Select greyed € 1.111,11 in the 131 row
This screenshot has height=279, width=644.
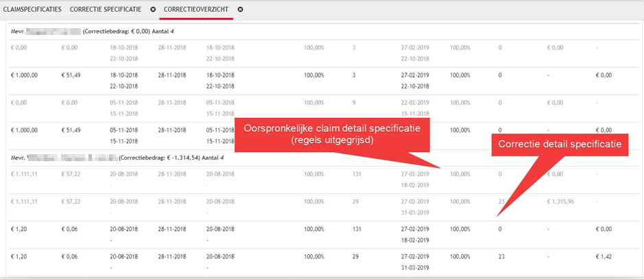point(25,175)
